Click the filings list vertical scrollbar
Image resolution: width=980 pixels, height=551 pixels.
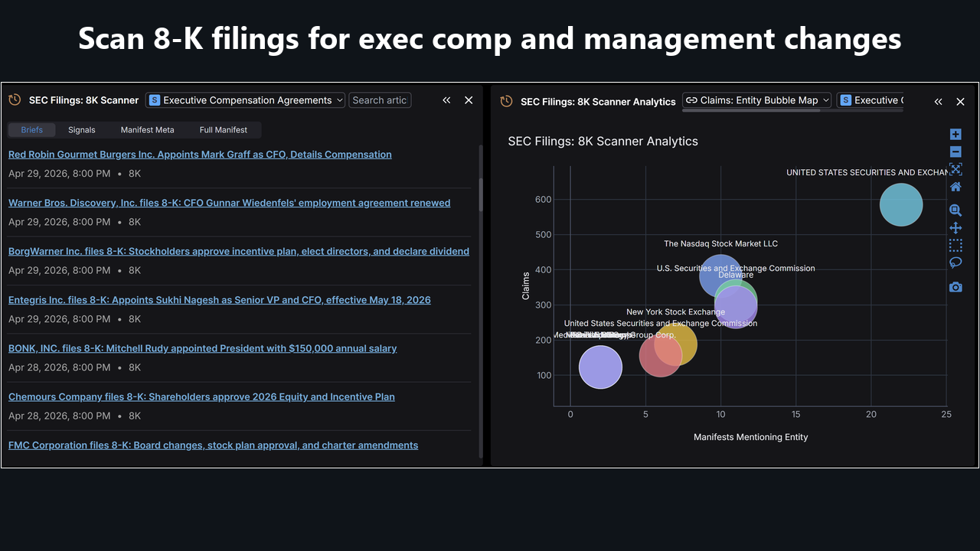coord(481,195)
